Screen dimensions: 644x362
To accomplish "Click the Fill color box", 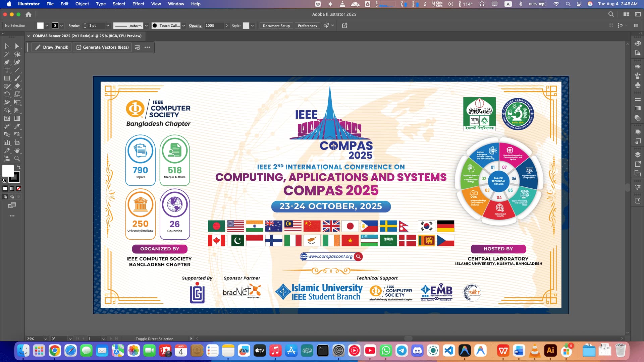I will [x=8, y=171].
